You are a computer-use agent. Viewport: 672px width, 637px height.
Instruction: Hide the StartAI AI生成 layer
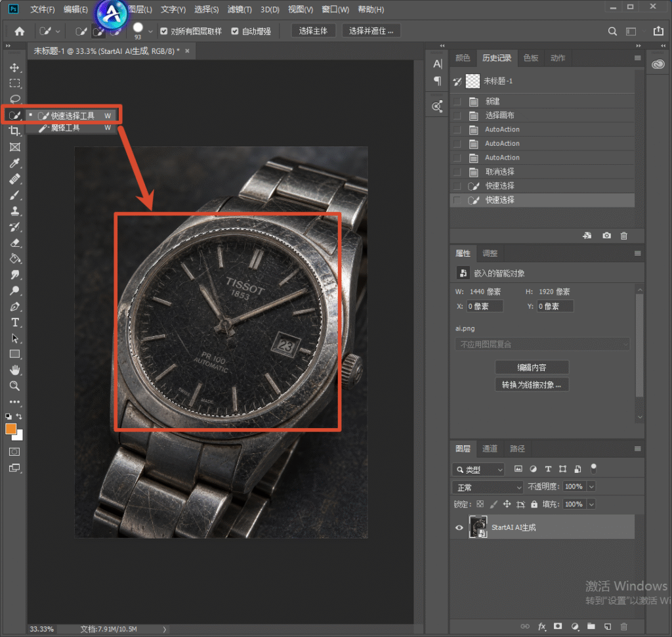pos(459,527)
